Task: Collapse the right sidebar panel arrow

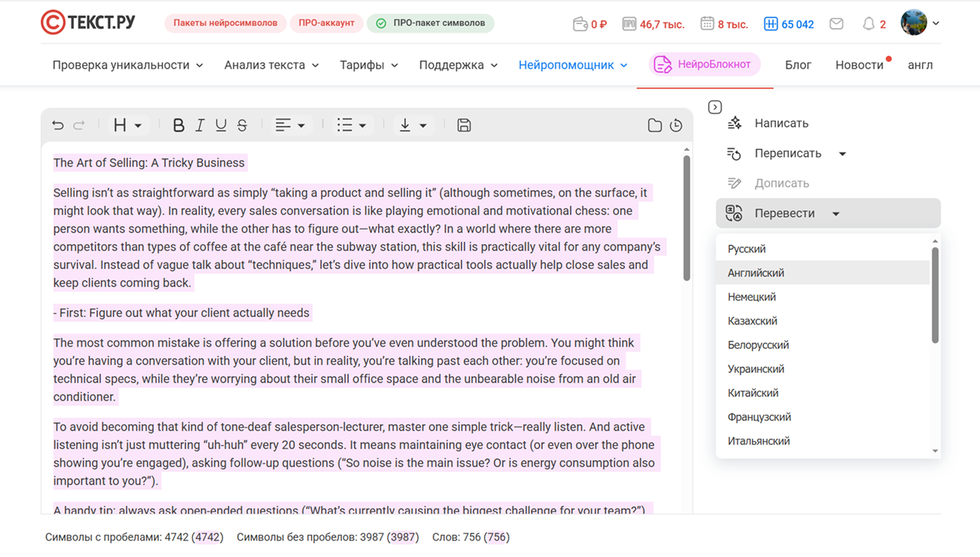Action: pyautogui.click(x=715, y=107)
